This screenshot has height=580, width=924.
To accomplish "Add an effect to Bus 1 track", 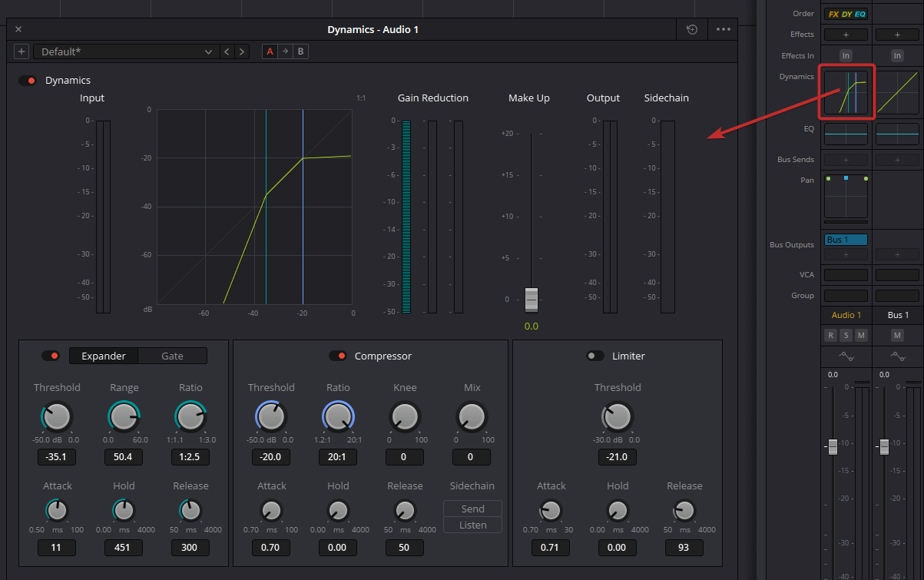I will (897, 35).
